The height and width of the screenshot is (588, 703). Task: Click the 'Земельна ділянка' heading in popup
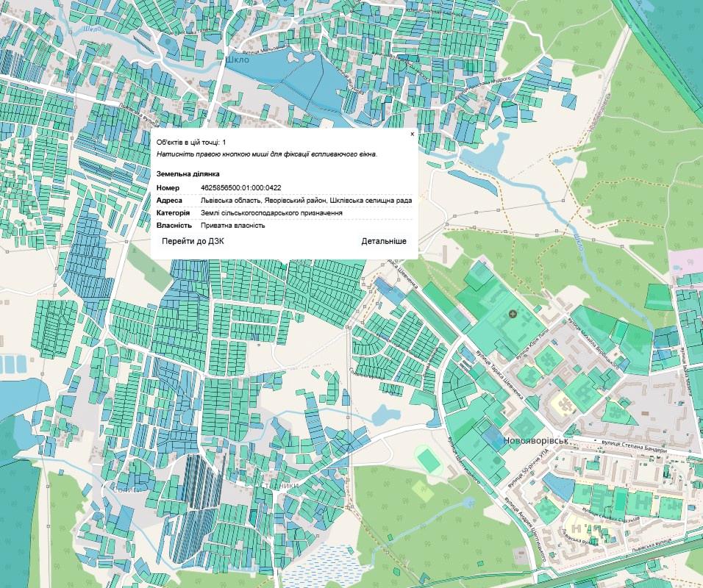pyautogui.click(x=188, y=174)
